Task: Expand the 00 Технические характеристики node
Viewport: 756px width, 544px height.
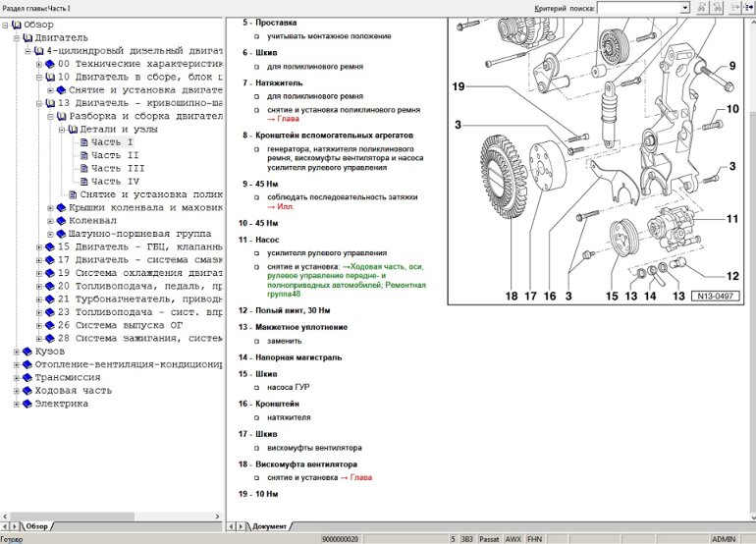Action: coord(39,64)
